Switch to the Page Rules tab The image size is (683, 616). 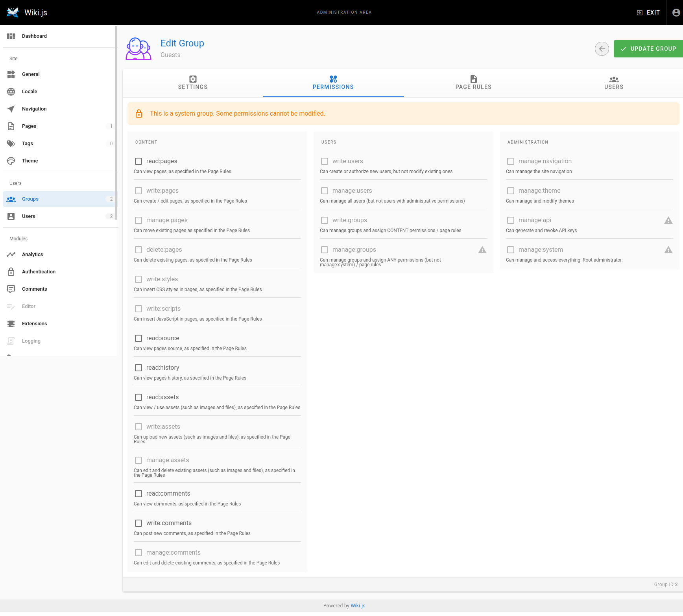pyautogui.click(x=473, y=83)
